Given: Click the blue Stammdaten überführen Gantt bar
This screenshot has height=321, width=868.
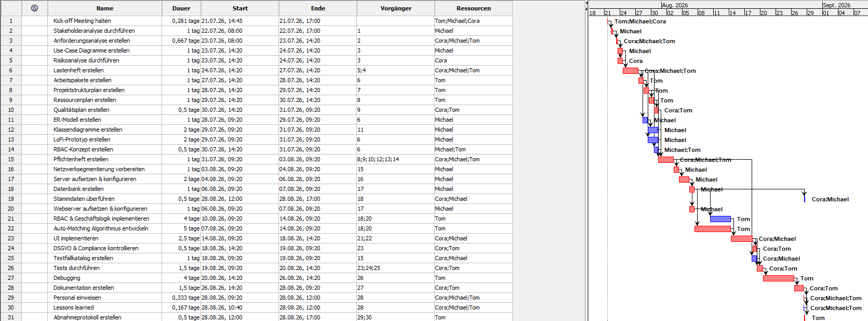Looking at the screenshot, I should coord(805,199).
